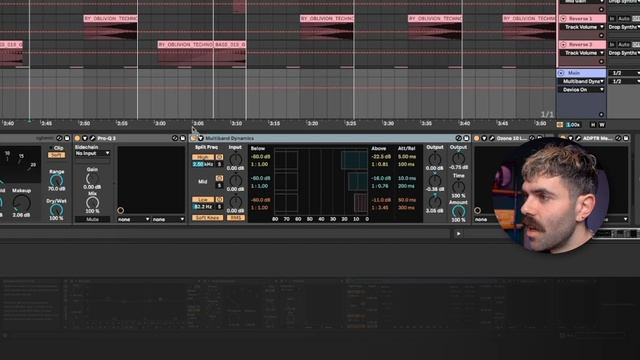The height and width of the screenshot is (360, 640).
Task: Click the 2.50 kHz split frequency field
Action: (x=203, y=164)
